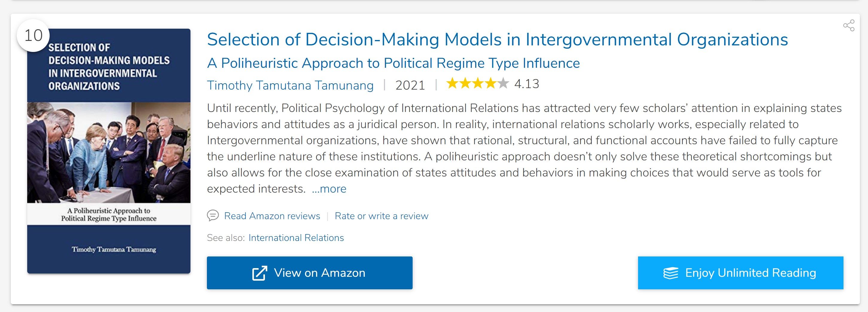Image resolution: width=868 pixels, height=312 pixels.
Task: Click the book cover thumbnail
Action: pyautogui.click(x=109, y=151)
